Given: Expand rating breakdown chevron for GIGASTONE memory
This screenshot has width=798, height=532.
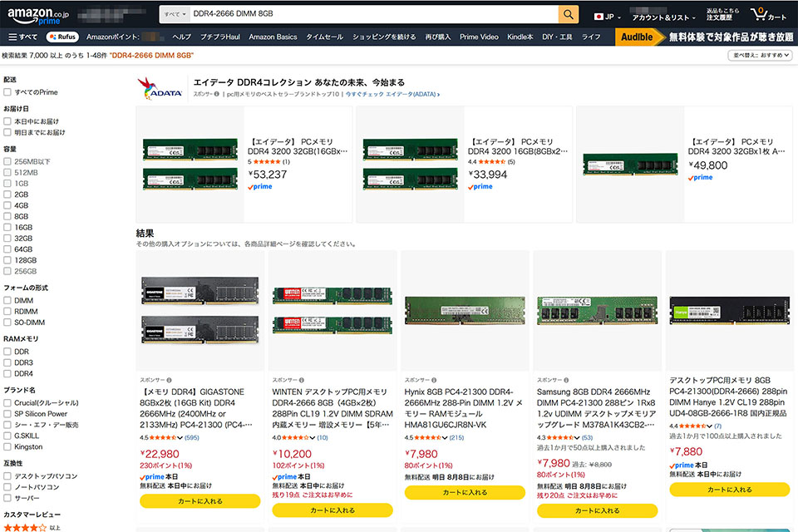Looking at the screenshot, I should (180, 438).
